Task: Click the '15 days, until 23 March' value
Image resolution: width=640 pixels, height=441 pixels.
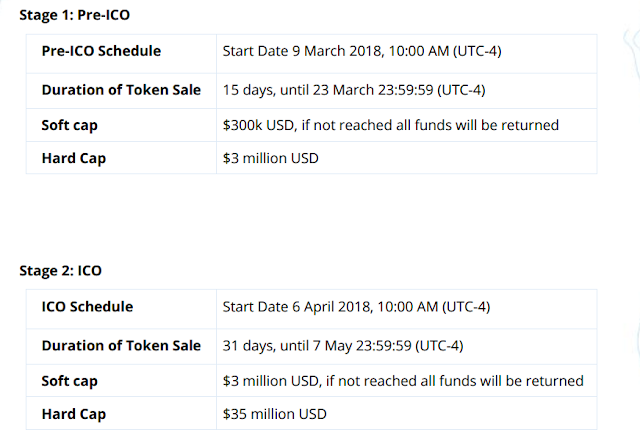Action: (300, 89)
